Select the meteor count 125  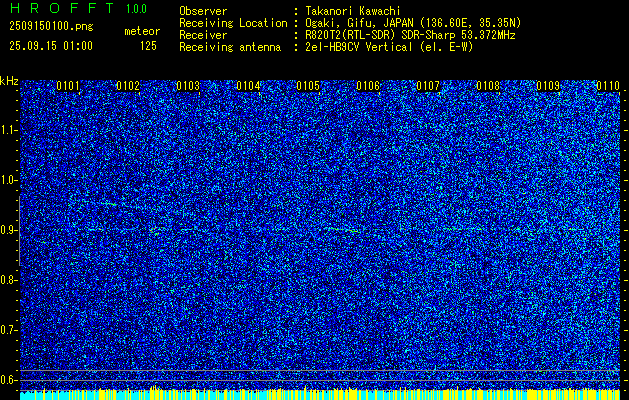[148, 46]
